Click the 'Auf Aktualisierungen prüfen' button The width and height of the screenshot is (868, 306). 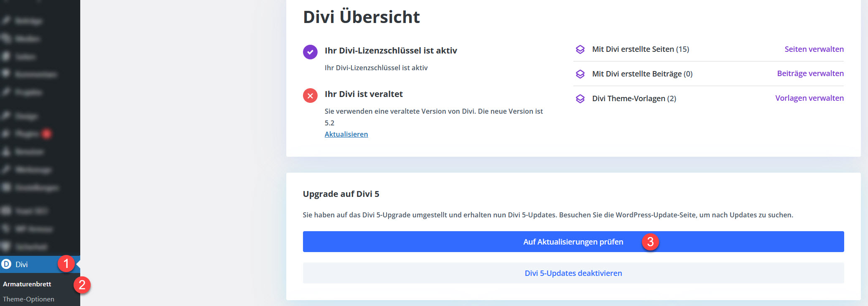[573, 242]
